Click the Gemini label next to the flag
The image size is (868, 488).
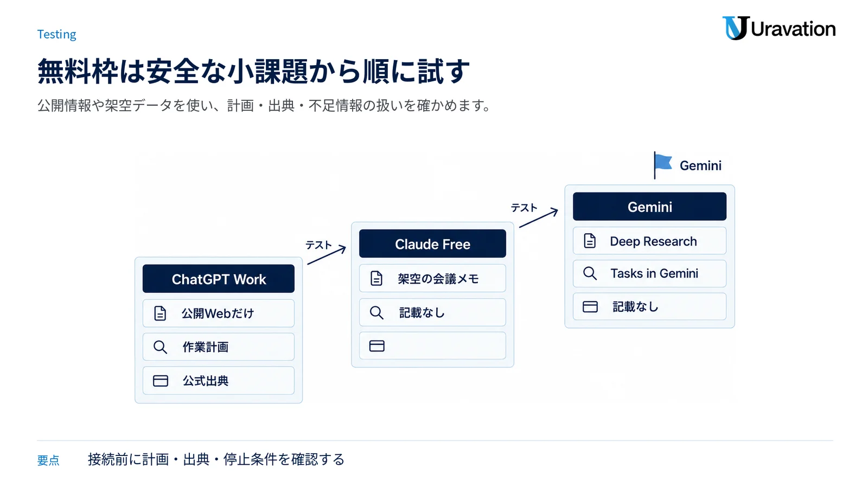(x=700, y=165)
